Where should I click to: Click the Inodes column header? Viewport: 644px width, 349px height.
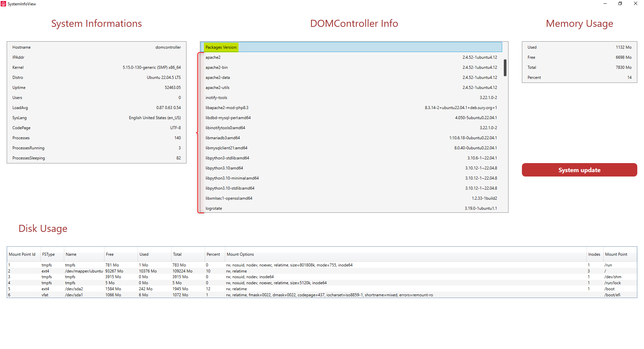595,254
